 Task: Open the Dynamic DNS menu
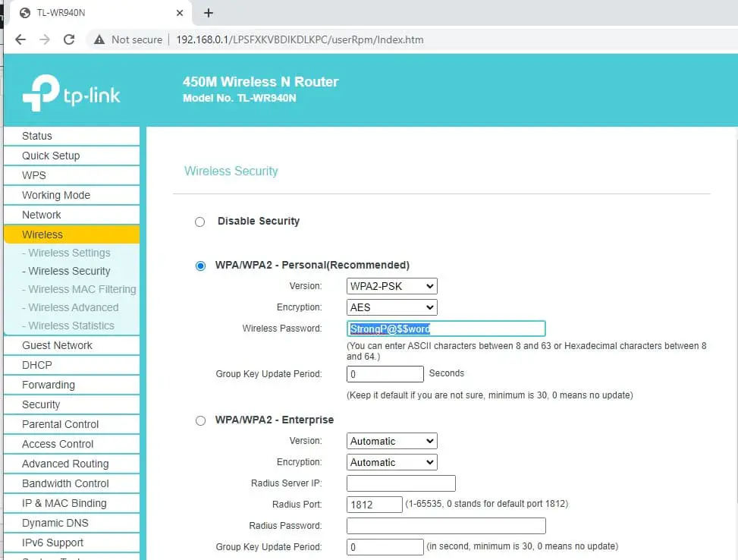tap(71, 524)
